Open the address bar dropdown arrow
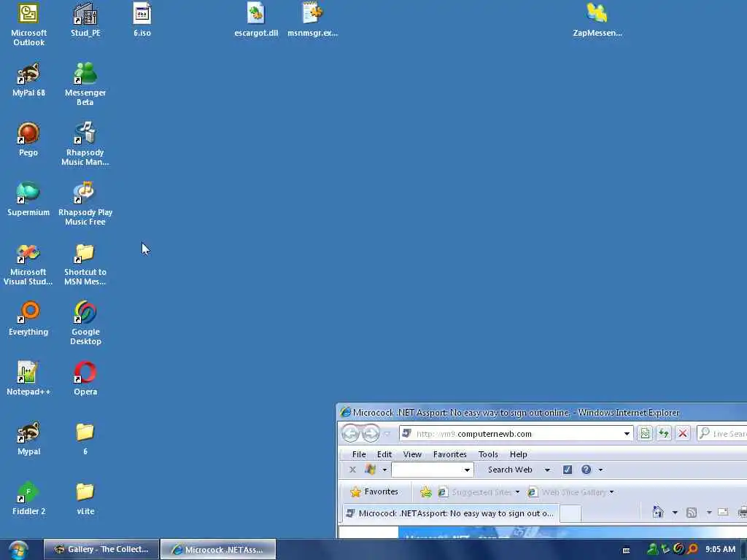747x560 pixels. pos(627,433)
